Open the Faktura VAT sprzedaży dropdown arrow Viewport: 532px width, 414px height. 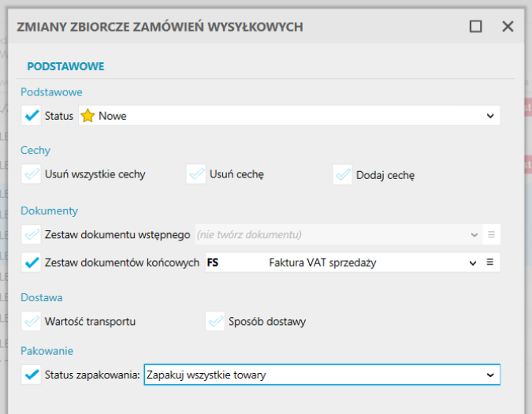[473, 263]
